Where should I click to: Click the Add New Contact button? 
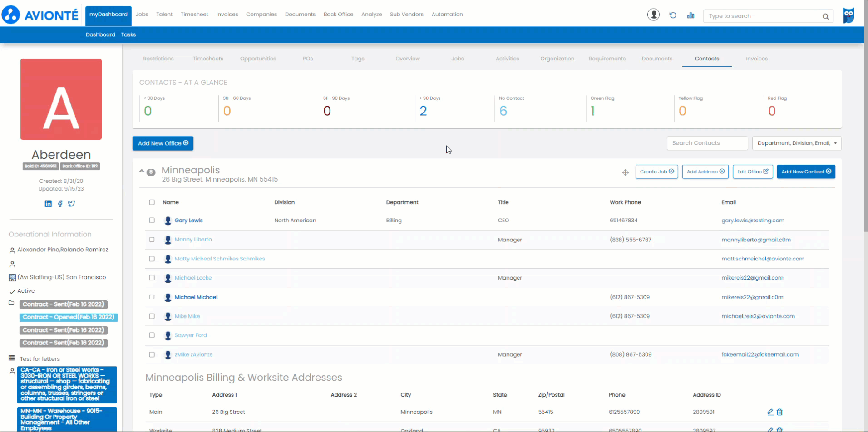coord(806,172)
